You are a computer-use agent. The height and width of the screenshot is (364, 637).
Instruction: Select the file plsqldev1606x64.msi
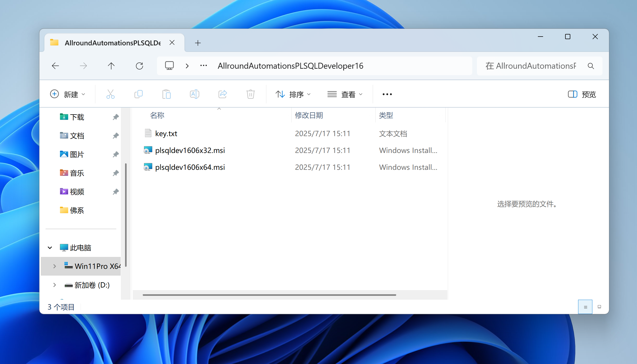190,167
